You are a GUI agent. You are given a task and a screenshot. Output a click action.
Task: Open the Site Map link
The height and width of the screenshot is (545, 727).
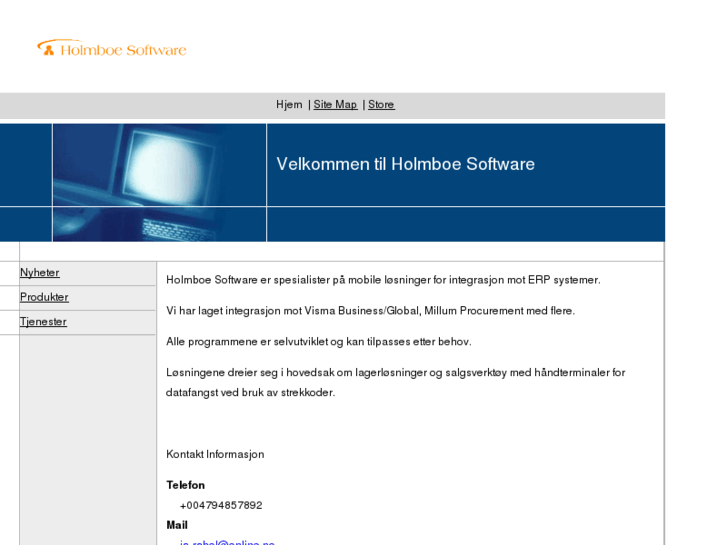click(x=335, y=105)
